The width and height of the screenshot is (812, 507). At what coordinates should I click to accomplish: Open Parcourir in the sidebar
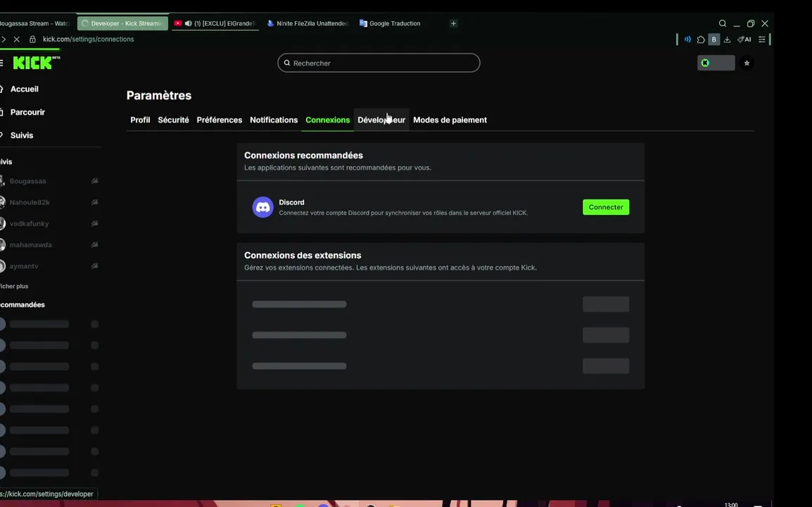pyautogui.click(x=27, y=112)
